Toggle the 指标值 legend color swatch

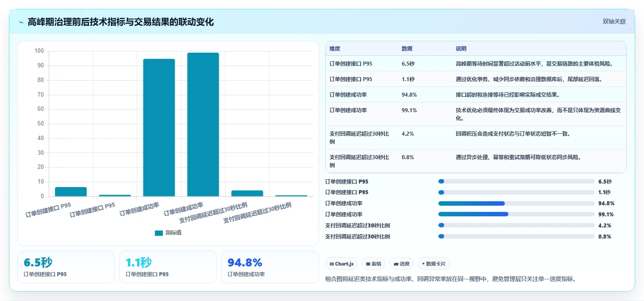pyautogui.click(x=159, y=233)
